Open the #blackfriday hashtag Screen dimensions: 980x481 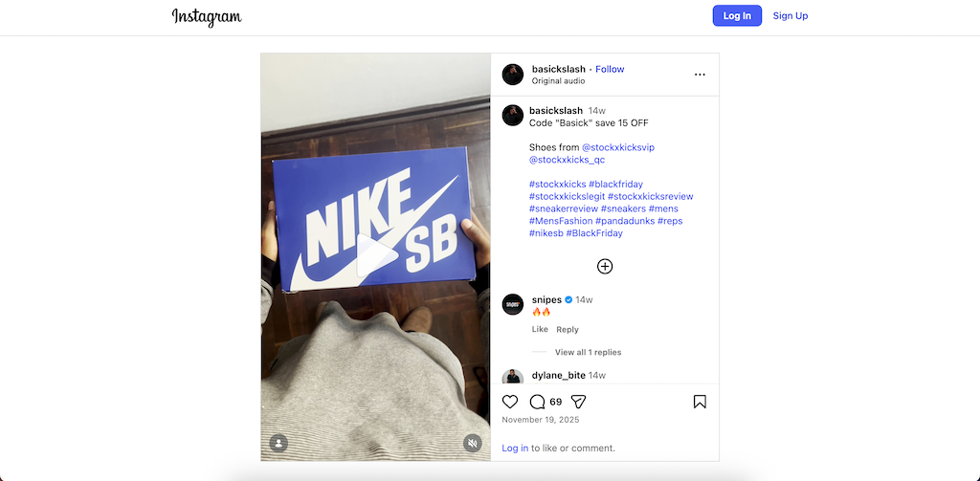tap(615, 185)
